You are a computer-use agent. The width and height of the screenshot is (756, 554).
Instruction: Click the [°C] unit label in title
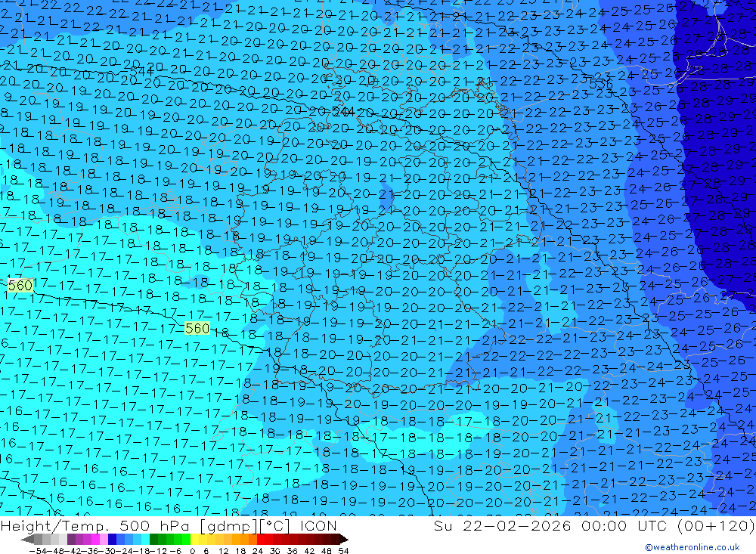(x=275, y=526)
